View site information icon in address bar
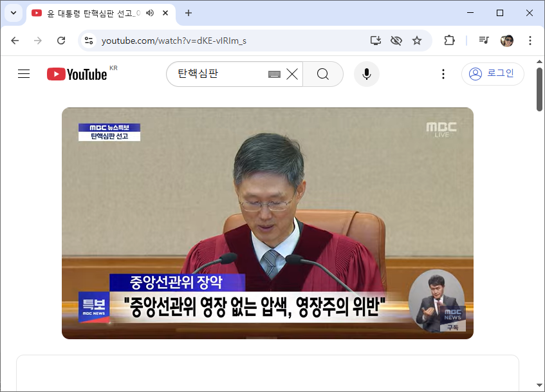Viewport: 545px width, 392px height. click(89, 41)
